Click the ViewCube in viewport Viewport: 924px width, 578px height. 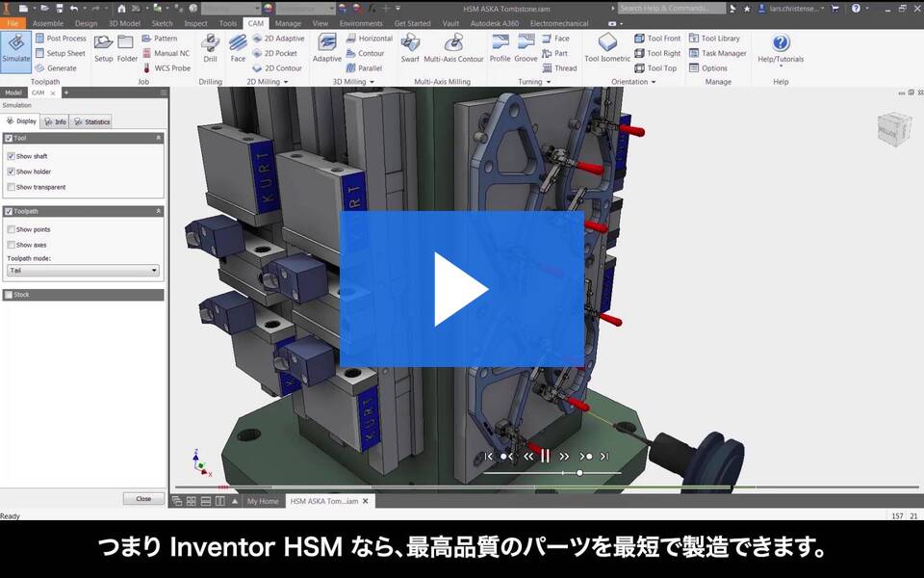pyautogui.click(x=894, y=130)
